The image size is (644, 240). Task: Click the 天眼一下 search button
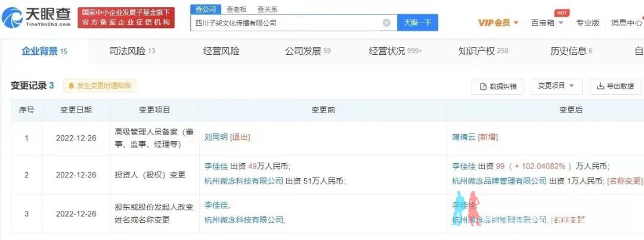417,23
